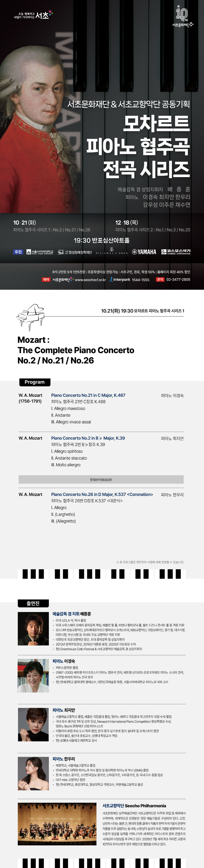Click pianist 이경숙's portrait photo

(33, 676)
